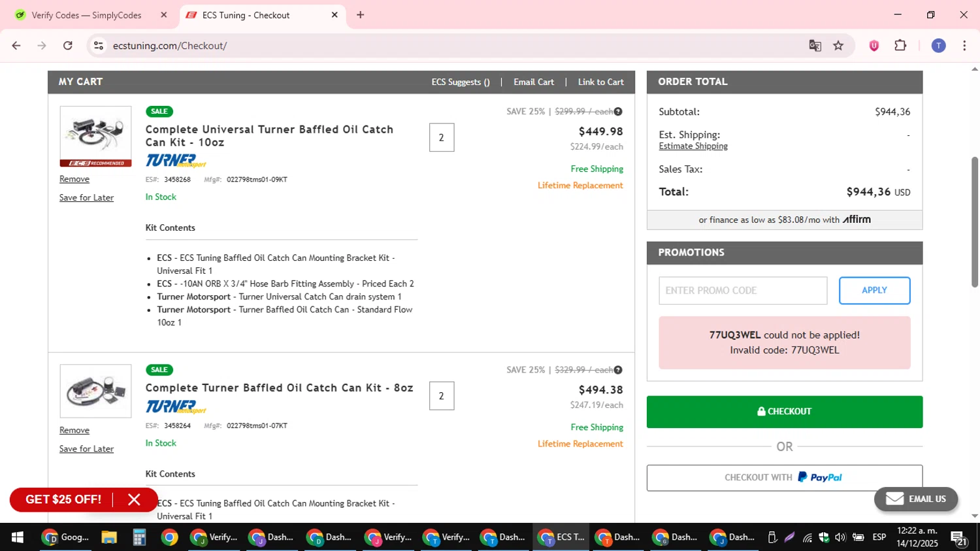Save the 10oz Catch Can Kit for later

(86, 197)
